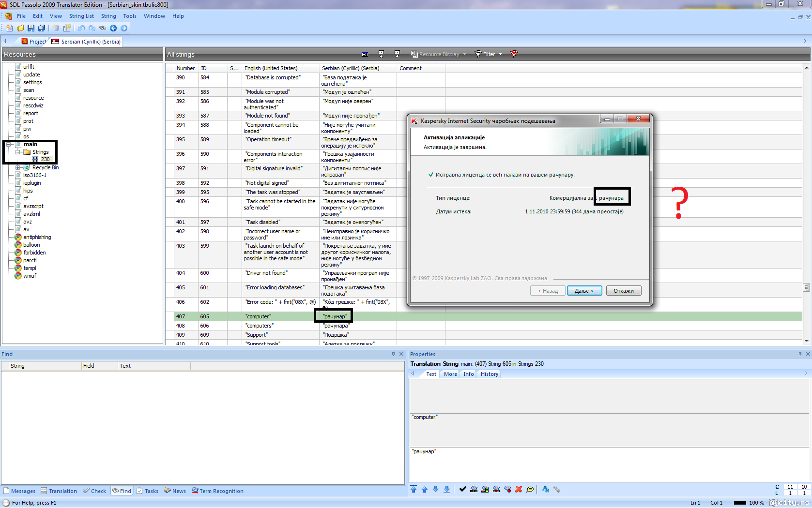Switch to the Term Recognition tab
Image resolution: width=812 pixels, height=508 pixels.
217,491
